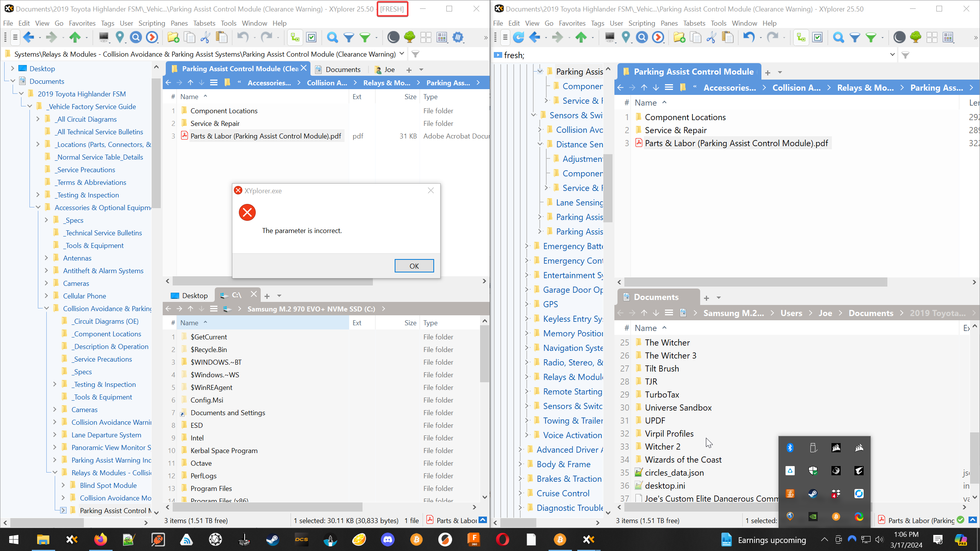Open Find Files magnifier in left window toolbar
Screen dimensions: 980x551
coord(332,37)
